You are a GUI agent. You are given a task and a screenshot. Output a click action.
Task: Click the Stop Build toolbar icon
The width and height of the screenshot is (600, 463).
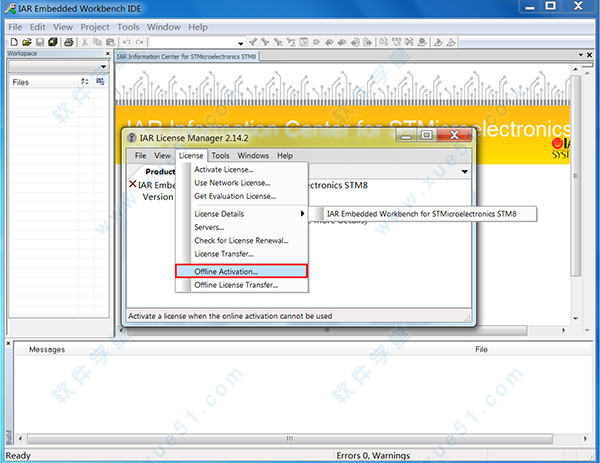[x=409, y=42]
